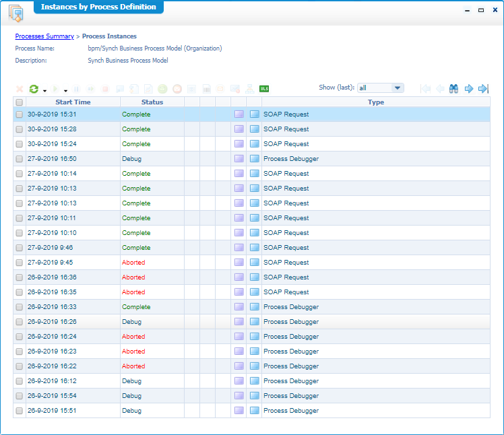Viewport: 504px width, 435px height.
Task: Open the dropdown arrow beside Refresh icon
Action: pos(44,91)
